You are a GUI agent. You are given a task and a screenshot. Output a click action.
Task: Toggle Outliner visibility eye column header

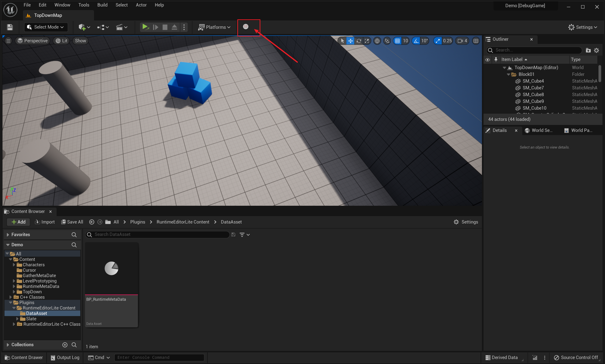tap(488, 60)
